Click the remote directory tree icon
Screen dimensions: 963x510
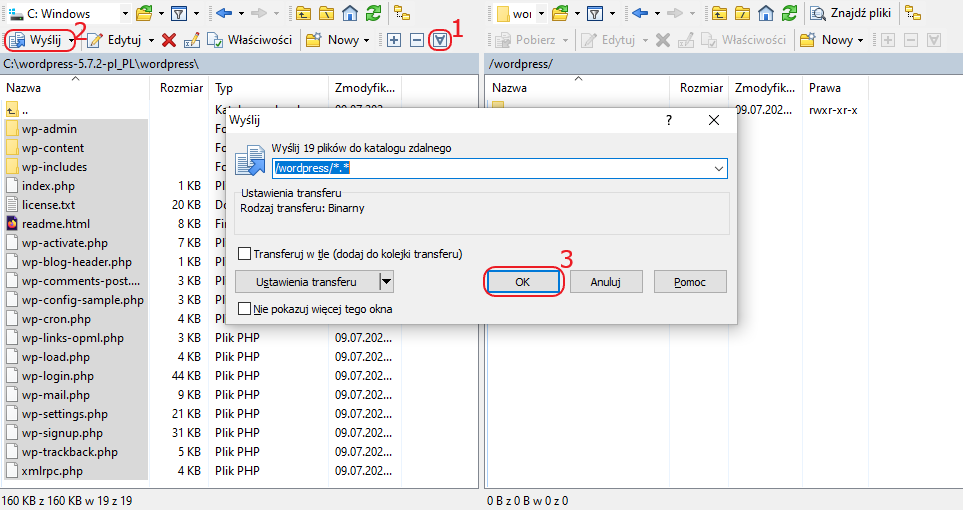click(913, 13)
